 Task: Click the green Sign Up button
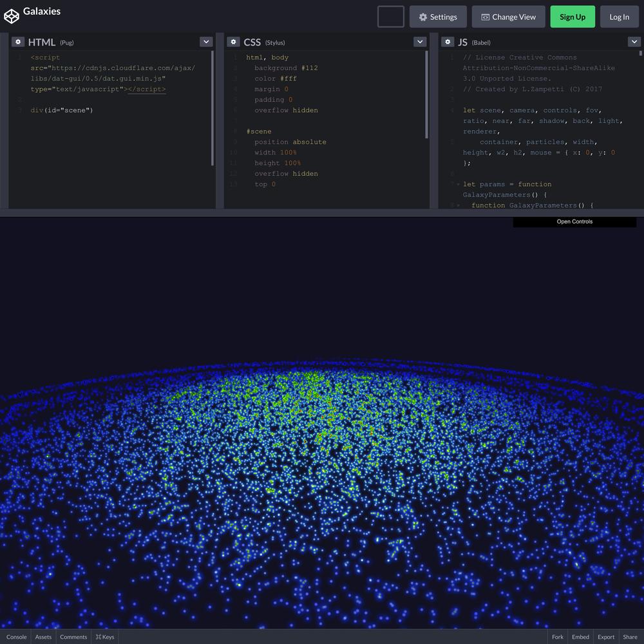coord(573,17)
